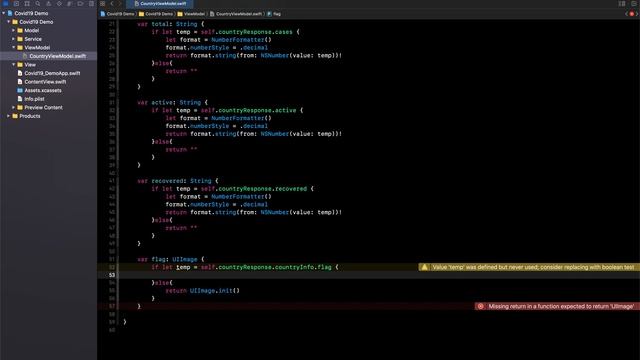This screenshot has height=360, width=640.
Task: Open the Breakpoint navigator icon
Action: (x=80, y=3)
